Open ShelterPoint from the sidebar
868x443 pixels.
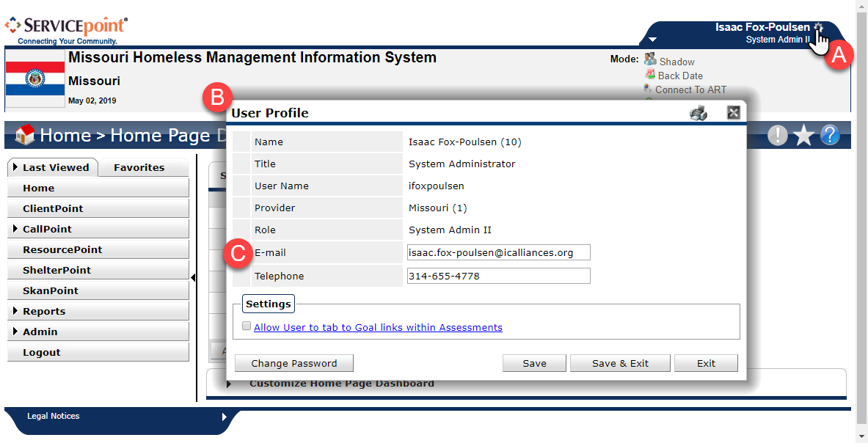pos(98,270)
